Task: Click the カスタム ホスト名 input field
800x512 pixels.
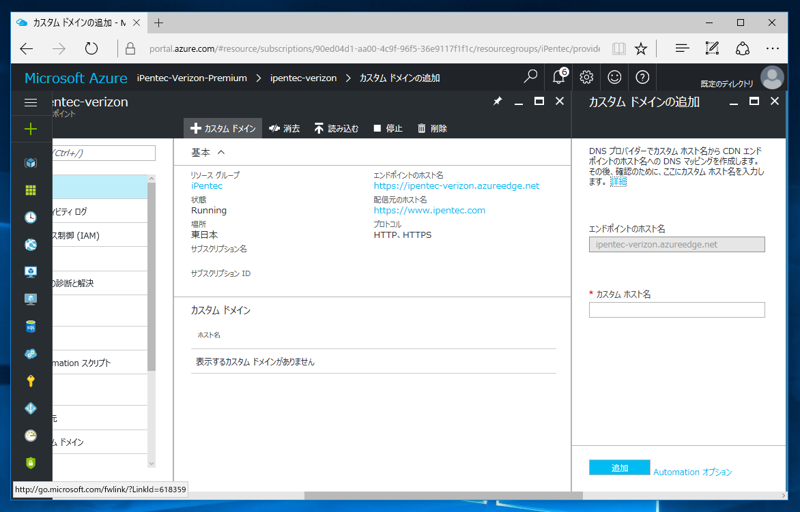Action: (x=677, y=310)
